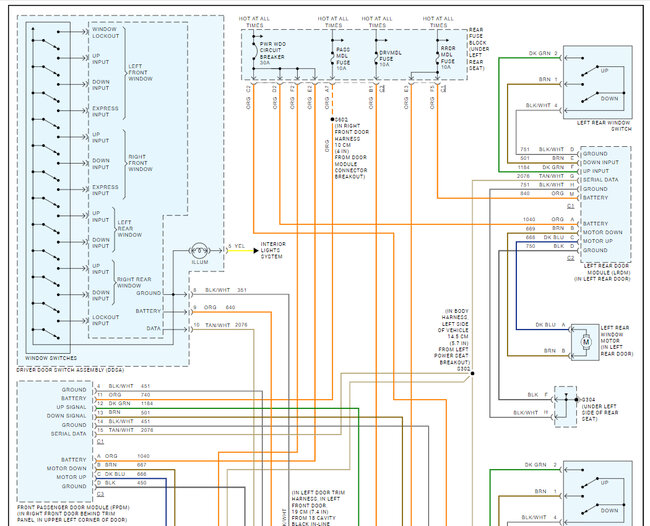Viewport: 650px width, 526px height.
Task: Click the LEFT REAR DOOR MODULE (LRDM) caption
Action: pyautogui.click(x=603, y=272)
